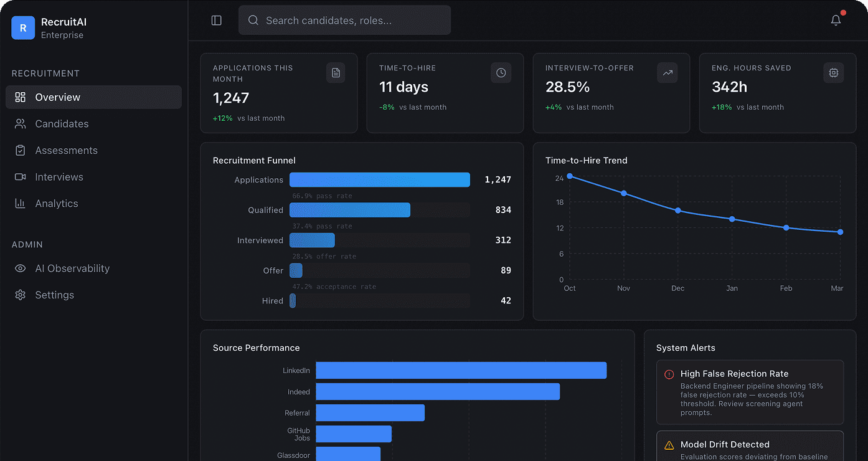Click the Offer funnel bar

click(x=296, y=270)
